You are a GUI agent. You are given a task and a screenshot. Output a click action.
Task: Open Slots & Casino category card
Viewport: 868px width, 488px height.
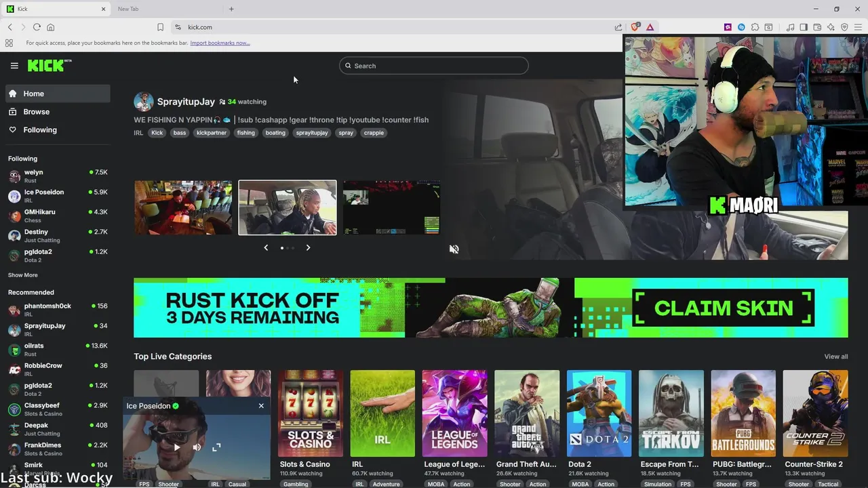(x=311, y=413)
